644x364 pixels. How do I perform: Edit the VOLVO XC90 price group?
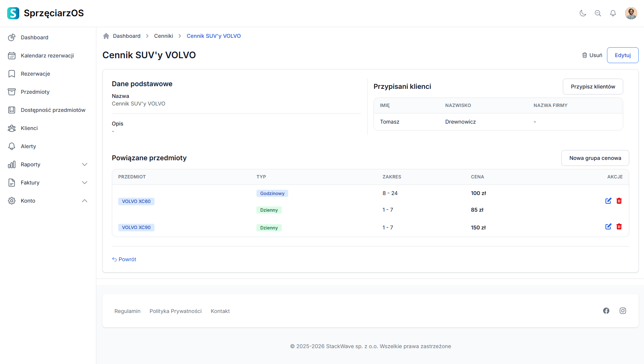pos(608,226)
